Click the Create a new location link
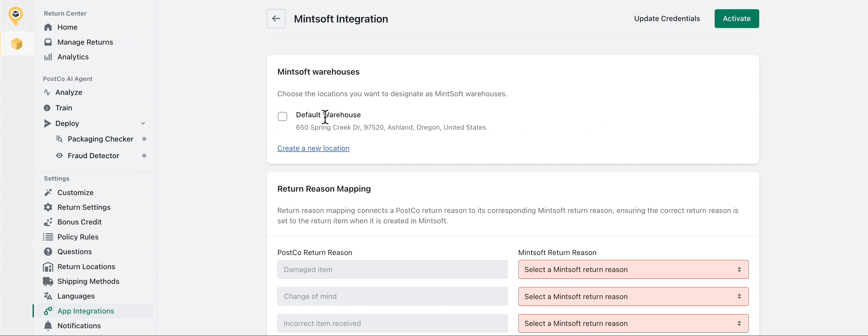Screen dimensions: 868x336 (x=313, y=148)
